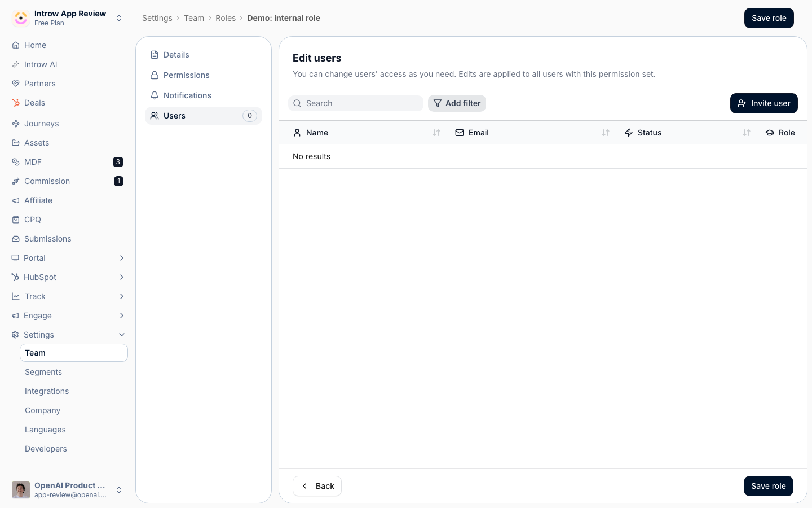Go to Settings breadcrumb link
Image resolution: width=812 pixels, height=508 pixels.
tap(157, 18)
